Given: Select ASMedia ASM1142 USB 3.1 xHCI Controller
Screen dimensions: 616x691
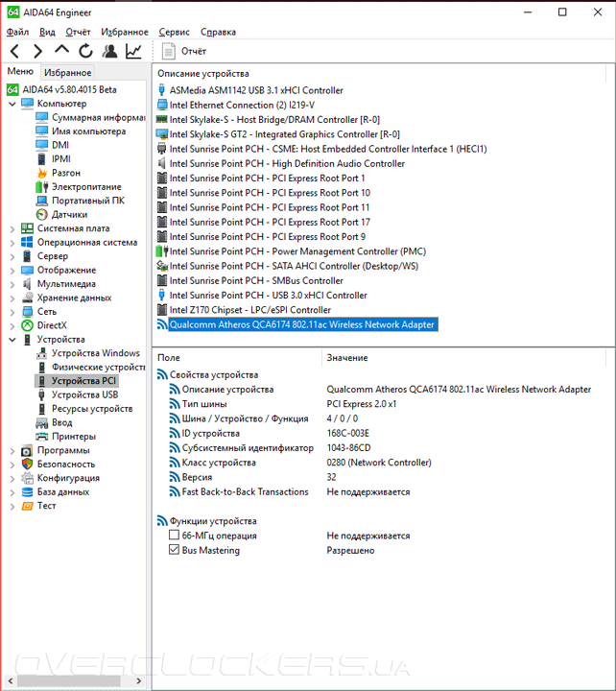Looking at the screenshot, I should tap(256, 90).
